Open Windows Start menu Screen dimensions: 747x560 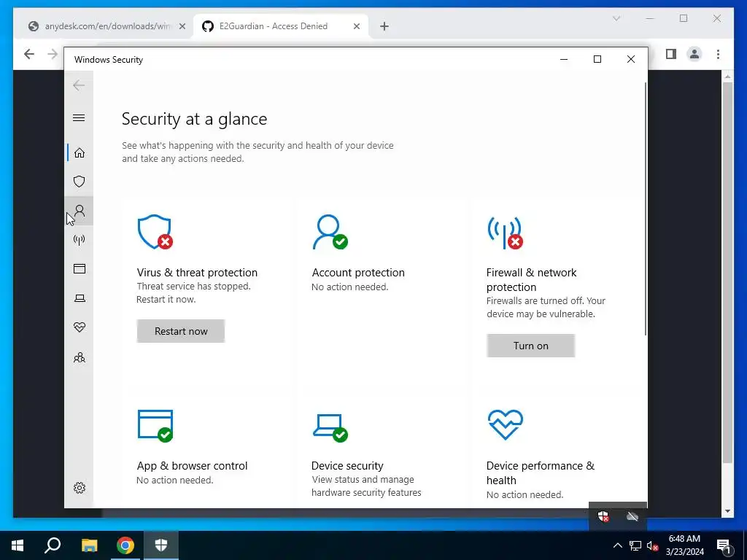click(x=18, y=545)
